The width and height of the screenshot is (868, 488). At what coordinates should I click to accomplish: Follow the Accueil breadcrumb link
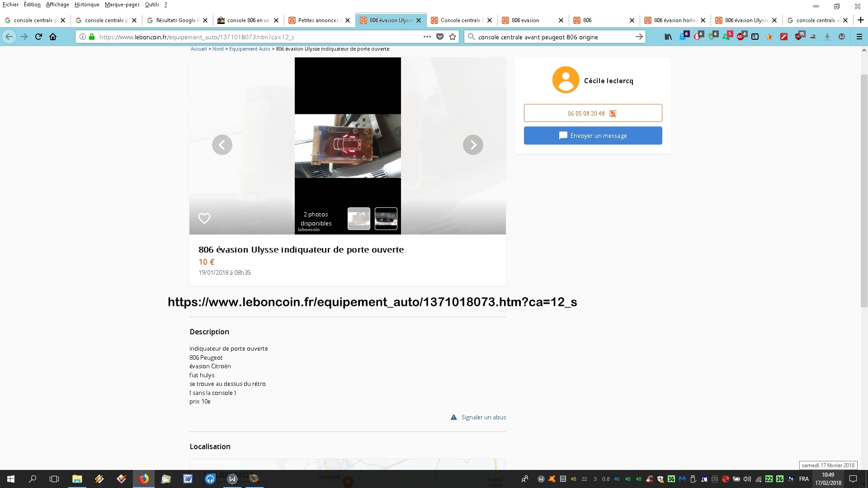point(198,49)
